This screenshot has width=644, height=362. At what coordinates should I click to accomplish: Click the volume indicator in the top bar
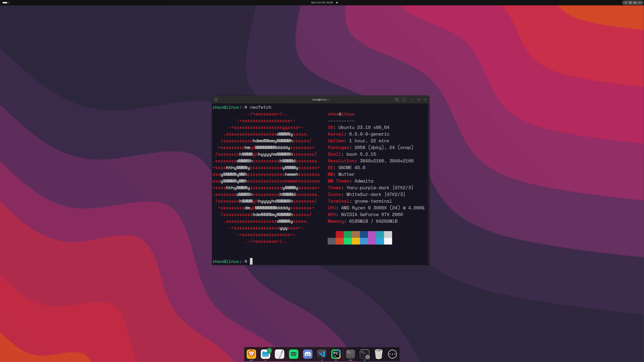coord(635,3)
